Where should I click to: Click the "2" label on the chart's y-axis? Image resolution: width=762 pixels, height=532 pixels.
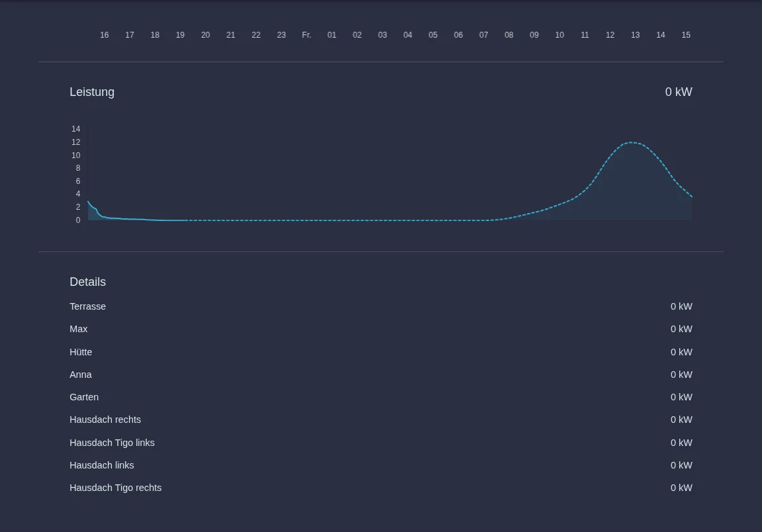click(x=78, y=207)
